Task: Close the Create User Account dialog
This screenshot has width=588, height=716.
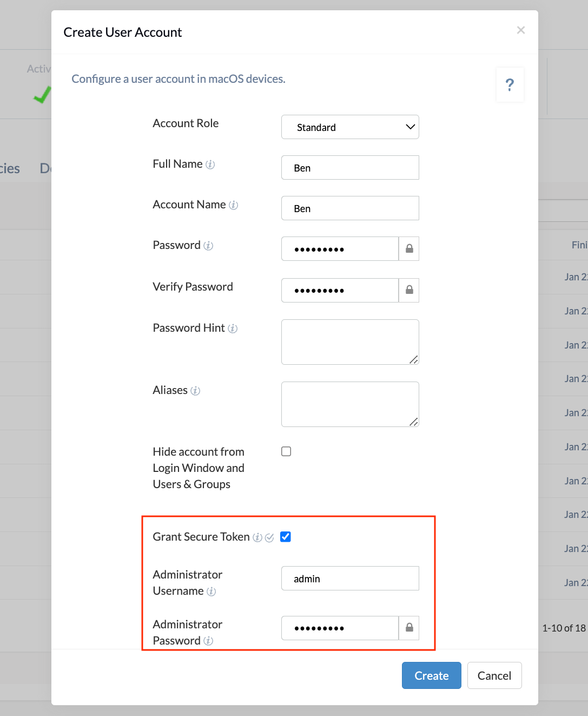Action: tap(521, 30)
